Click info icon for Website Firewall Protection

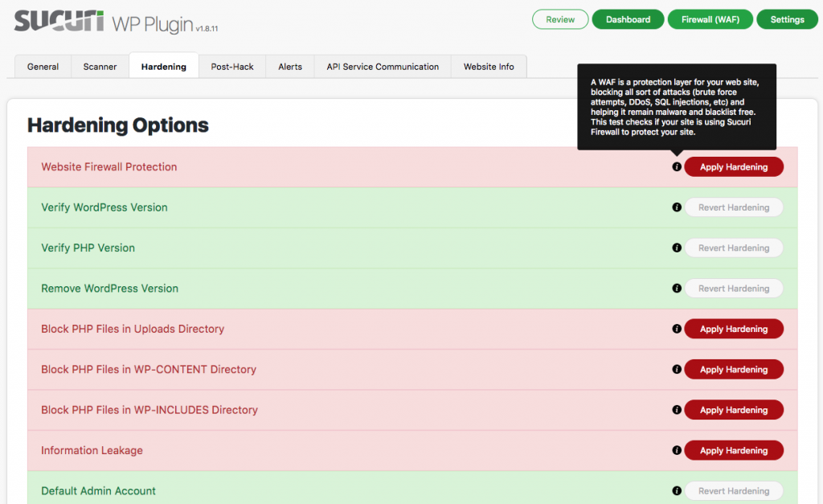click(677, 167)
